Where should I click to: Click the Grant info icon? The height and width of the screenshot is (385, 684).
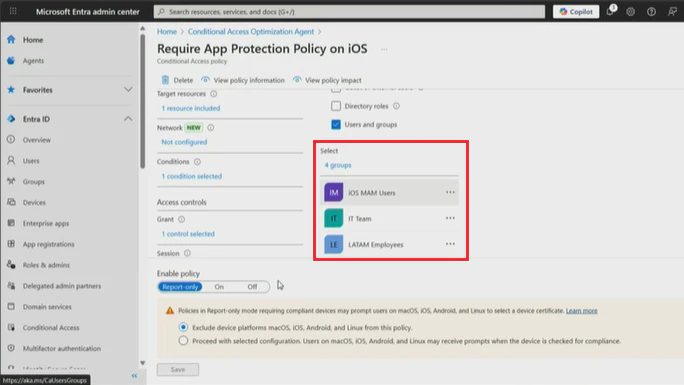point(181,219)
